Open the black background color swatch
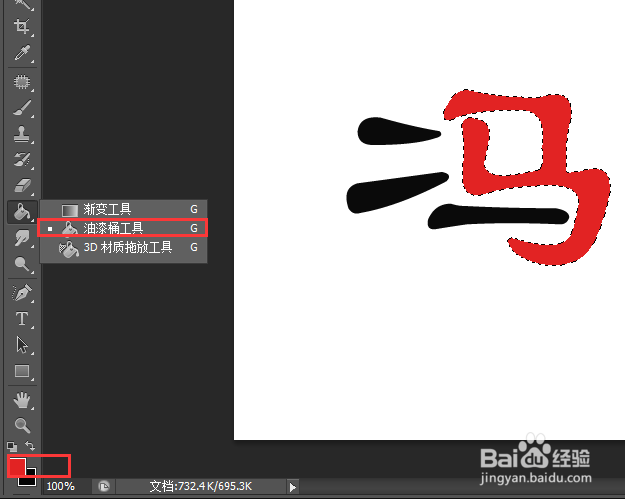The image size is (625, 499). (29, 479)
